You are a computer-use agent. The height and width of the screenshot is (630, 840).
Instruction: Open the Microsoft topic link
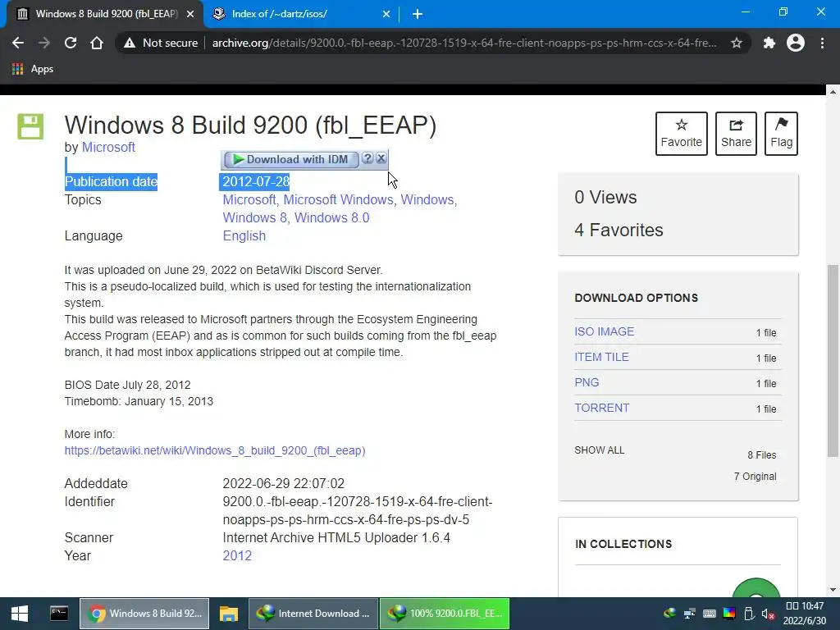click(x=249, y=200)
